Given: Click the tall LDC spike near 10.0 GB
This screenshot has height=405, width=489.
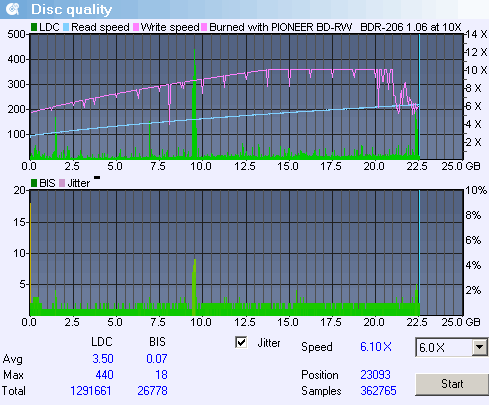Looking at the screenshot, I should tap(194, 104).
